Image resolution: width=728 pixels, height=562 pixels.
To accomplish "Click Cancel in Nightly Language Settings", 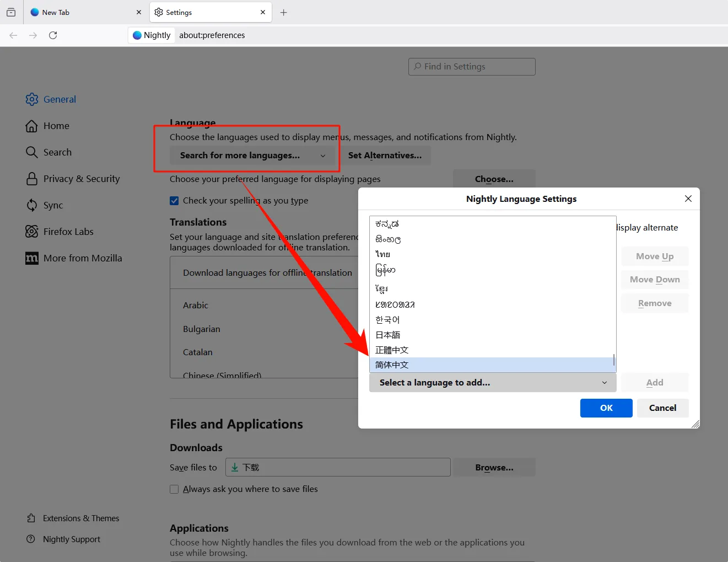I will [662, 408].
